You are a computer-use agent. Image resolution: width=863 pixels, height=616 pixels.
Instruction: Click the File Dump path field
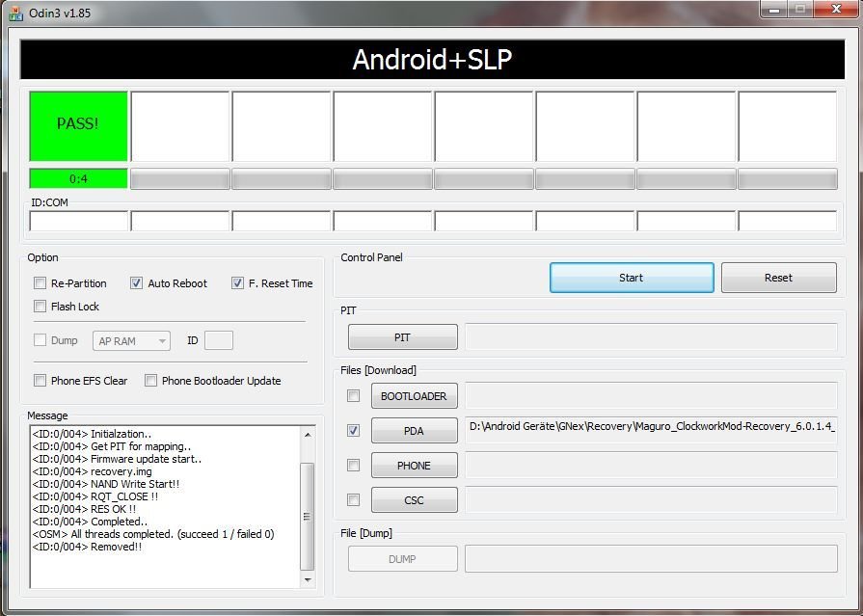coord(651,559)
